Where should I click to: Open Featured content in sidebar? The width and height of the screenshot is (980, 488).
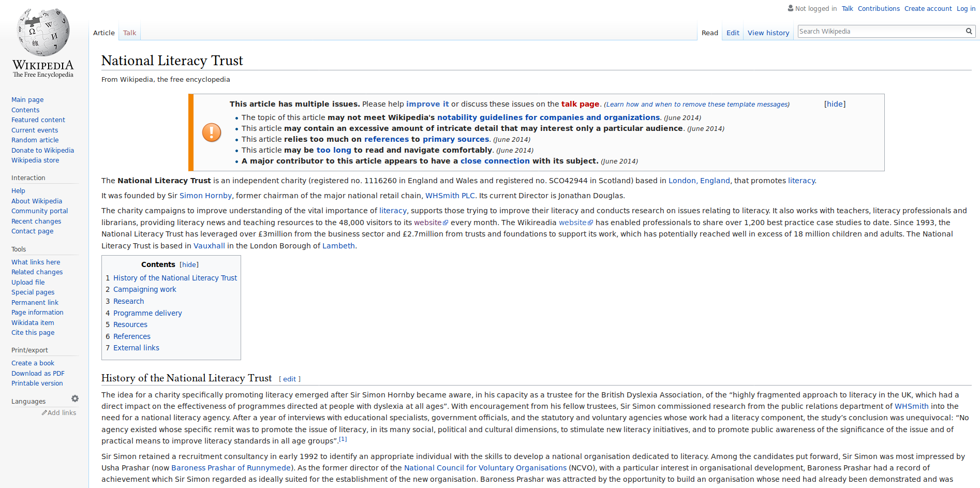click(x=38, y=120)
